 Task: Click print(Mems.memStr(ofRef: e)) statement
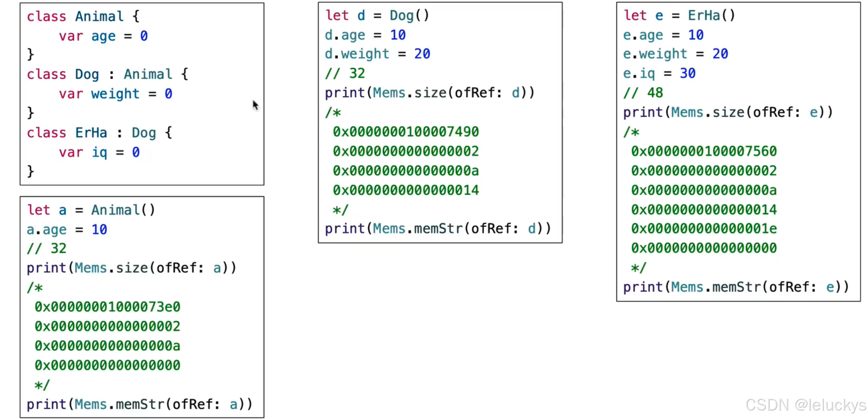736,287
